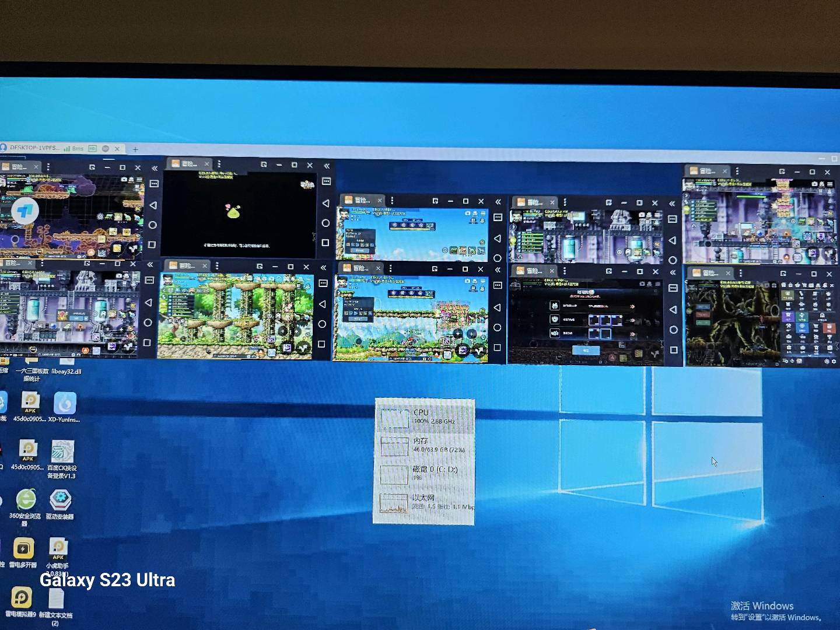Viewport: 840px width, 630px height.
Task: Tap Android home circle beside green-meadow emulator
Action: point(498,327)
